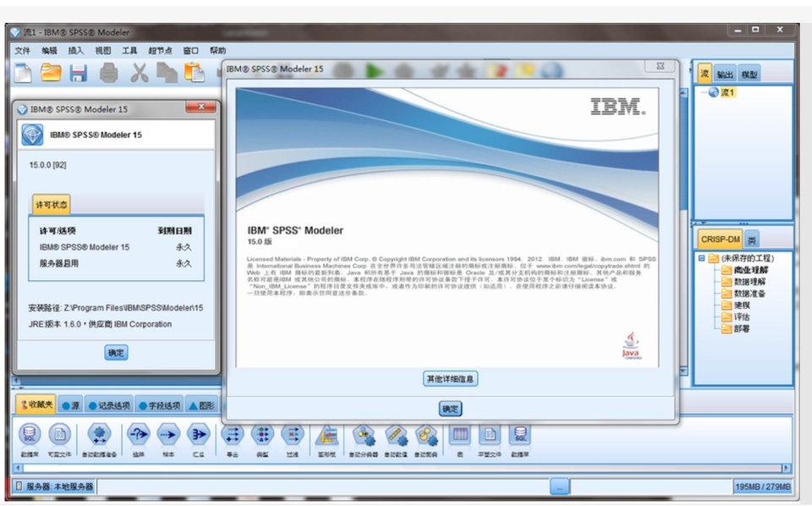
Task: Switch to the 记录选项 palette tab
Action: point(108,405)
